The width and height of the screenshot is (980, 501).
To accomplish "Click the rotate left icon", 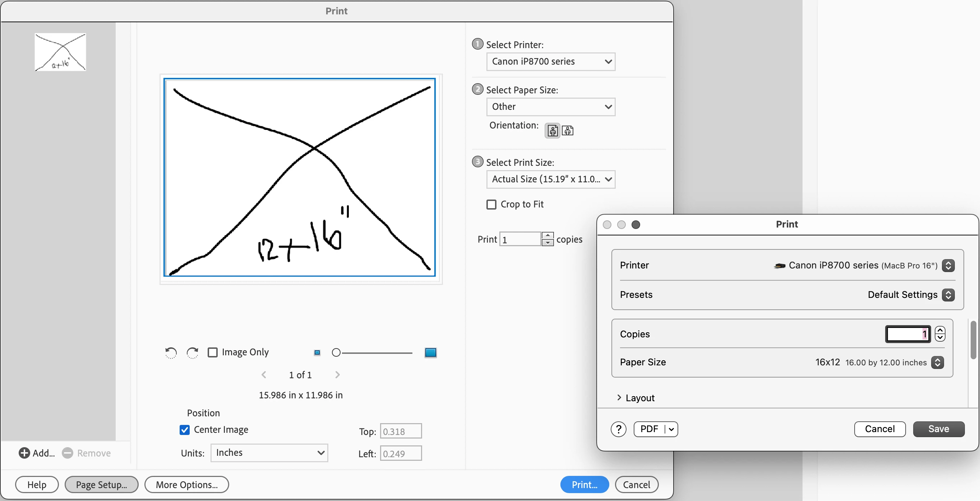I will 171,352.
